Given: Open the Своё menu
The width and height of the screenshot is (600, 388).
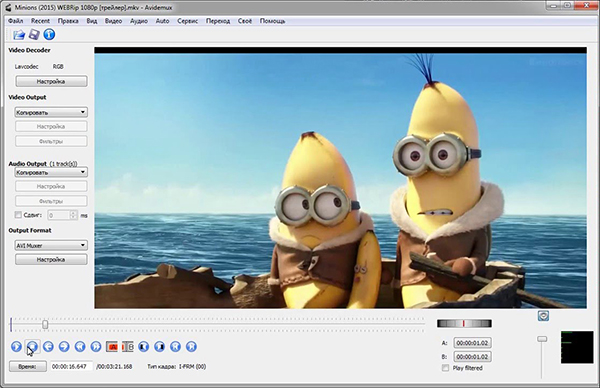Looking at the screenshot, I should coord(245,21).
